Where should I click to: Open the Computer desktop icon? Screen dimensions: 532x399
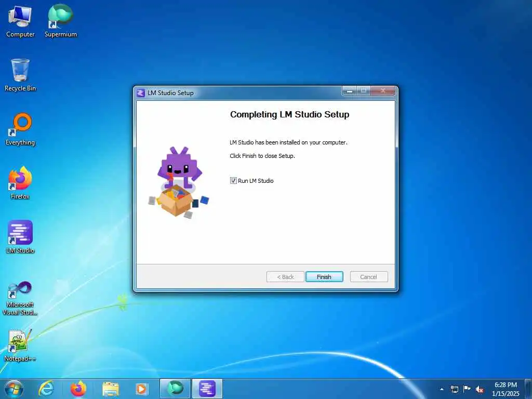click(20, 21)
